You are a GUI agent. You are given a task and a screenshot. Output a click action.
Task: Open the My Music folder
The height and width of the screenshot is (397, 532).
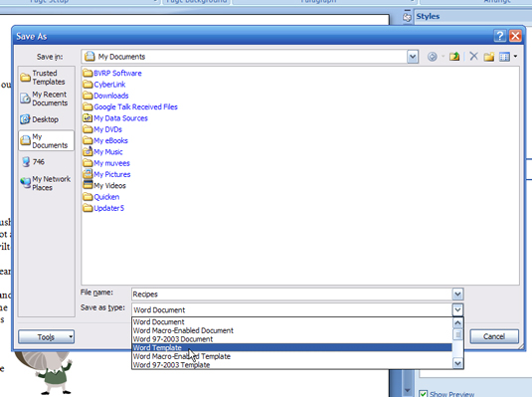click(102, 152)
